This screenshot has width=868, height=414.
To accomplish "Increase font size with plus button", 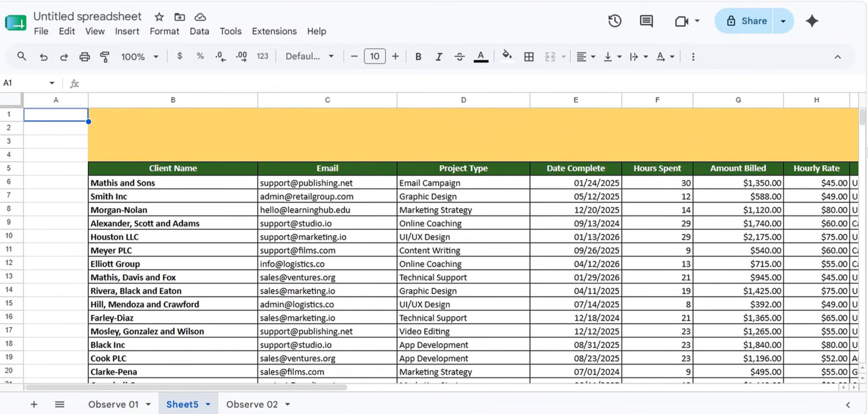I will click(x=395, y=56).
